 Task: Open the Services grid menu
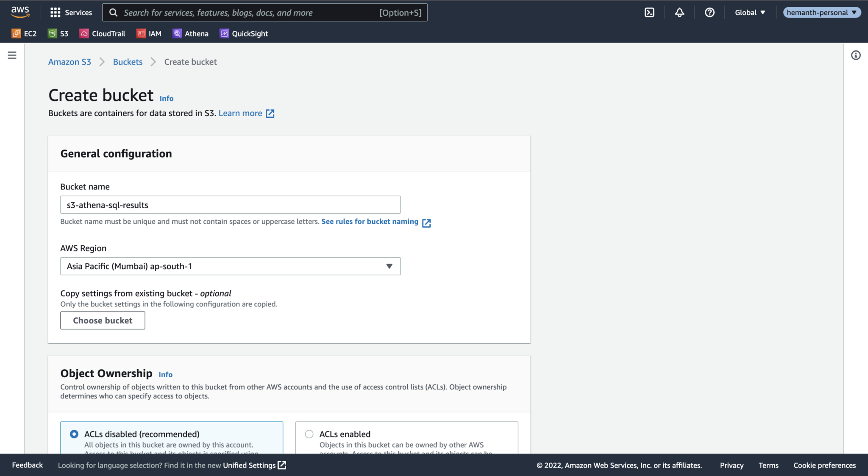point(70,12)
